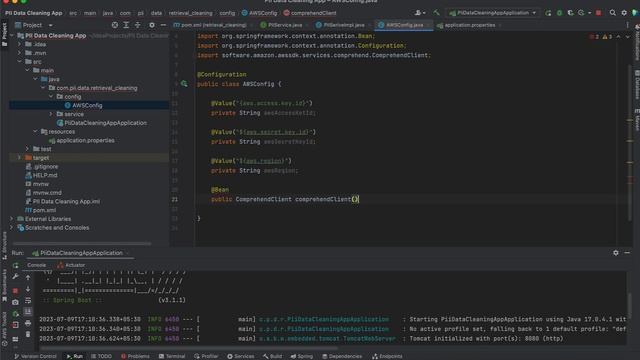The height and width of the screenshot is (360, 640).
Task: Stop the running application via red square
Action: click(598, 13)
